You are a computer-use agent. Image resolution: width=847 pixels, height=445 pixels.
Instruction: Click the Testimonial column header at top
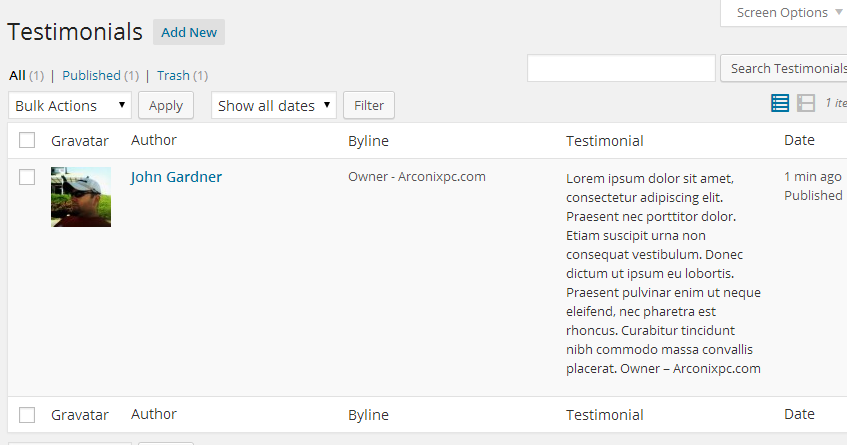605,141
